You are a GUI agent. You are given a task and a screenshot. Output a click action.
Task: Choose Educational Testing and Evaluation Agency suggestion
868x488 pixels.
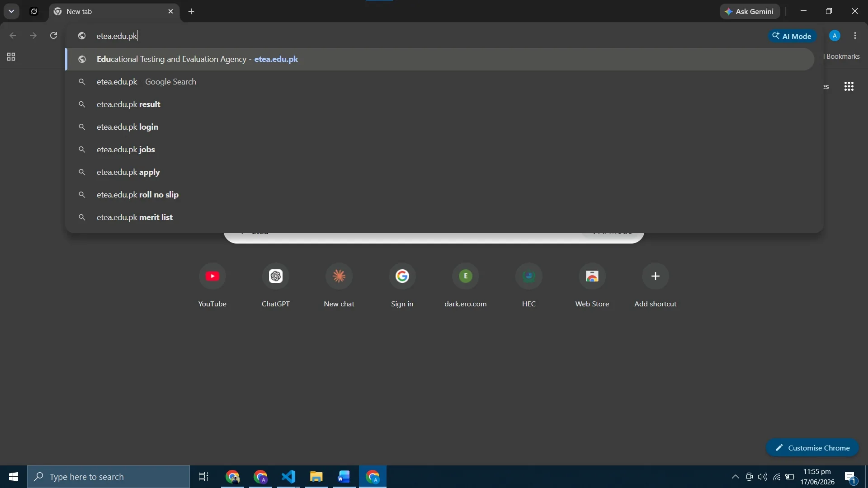(x=439, y=59)
